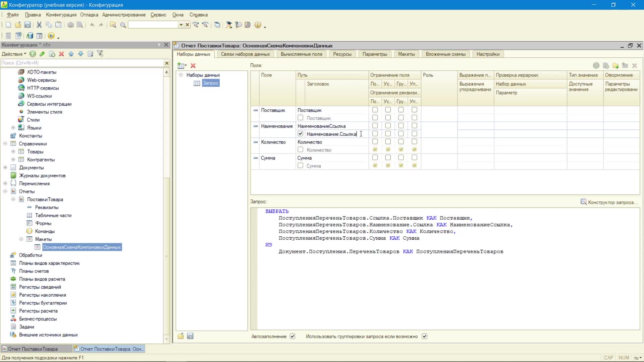
Task: Open the Add data set dropdown
Action: point(182,66)
